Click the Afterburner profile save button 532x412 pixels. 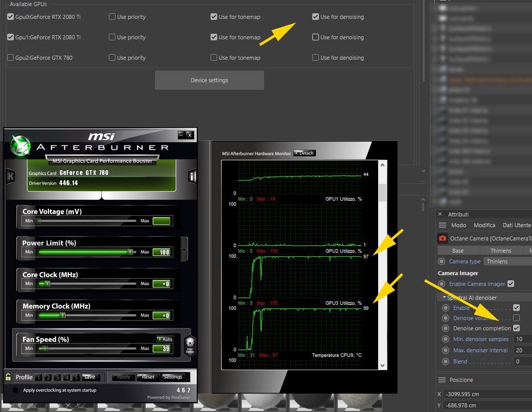pyautogui.click(x=89, y=377)
